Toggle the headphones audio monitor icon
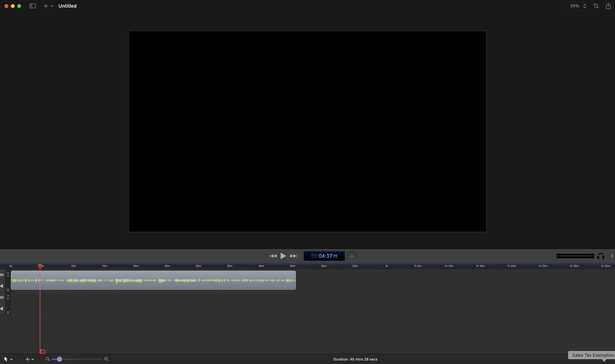Image resolution: width=615 pixels, height=364 pixels. [601, 256]
